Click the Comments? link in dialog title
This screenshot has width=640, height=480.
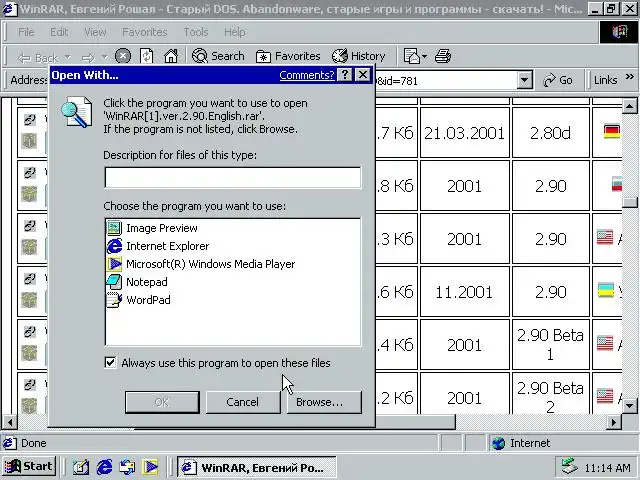coord(307,75)
